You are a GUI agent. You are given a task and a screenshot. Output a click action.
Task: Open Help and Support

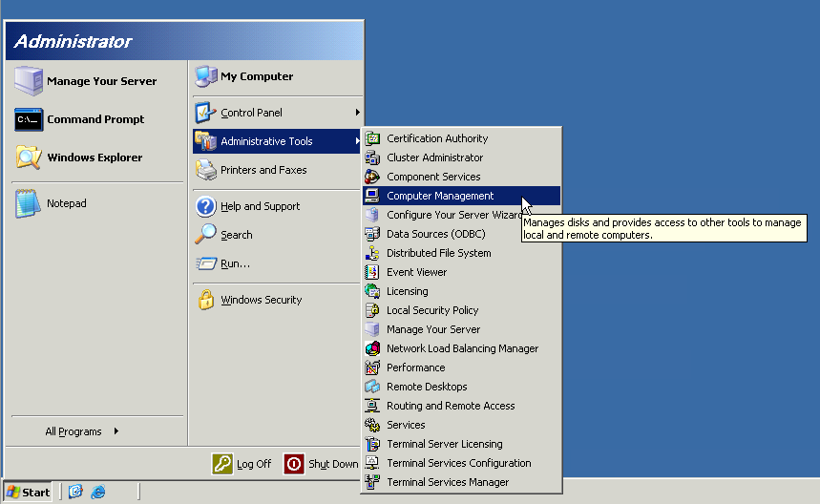point(277,206)
